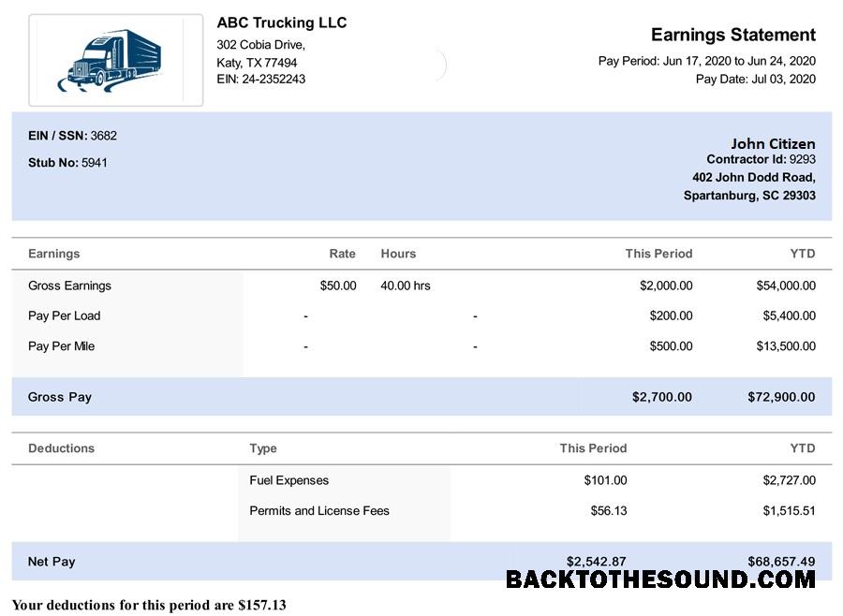Click the '$500.00' Pay Per Mile amount
This screenshot has height=616, width=843.
671,346
